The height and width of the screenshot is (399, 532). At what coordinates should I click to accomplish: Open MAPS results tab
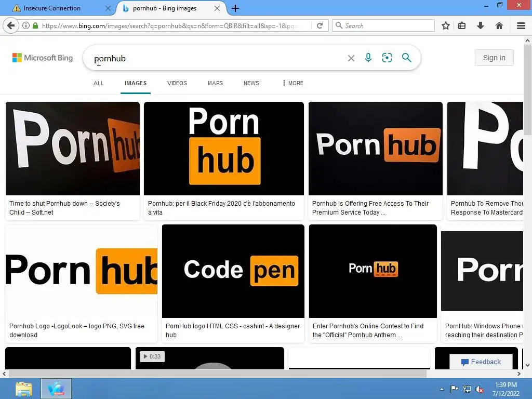215,83
